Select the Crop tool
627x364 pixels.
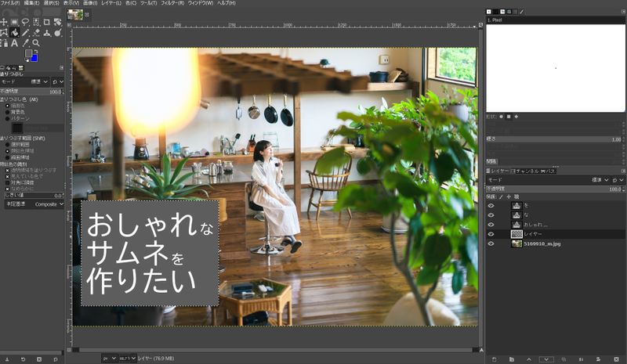(46, 22)
